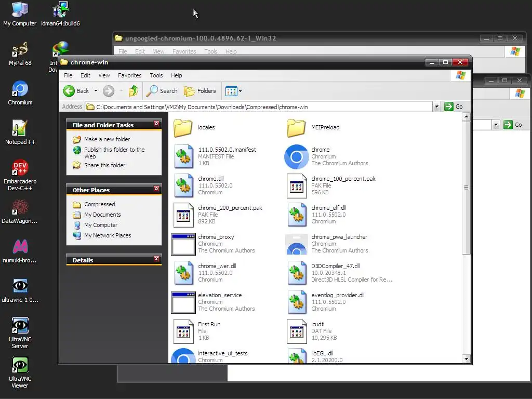This screenshot has width=532, height=399.
Task: Click the file list scroll up arrow
Action: [x=466, y=117]
